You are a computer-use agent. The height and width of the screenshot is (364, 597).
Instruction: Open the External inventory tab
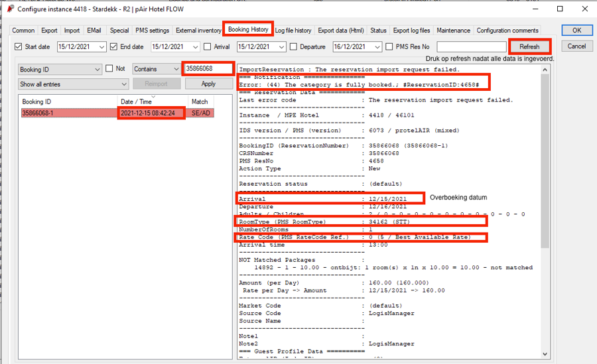[x=198, y=30]
